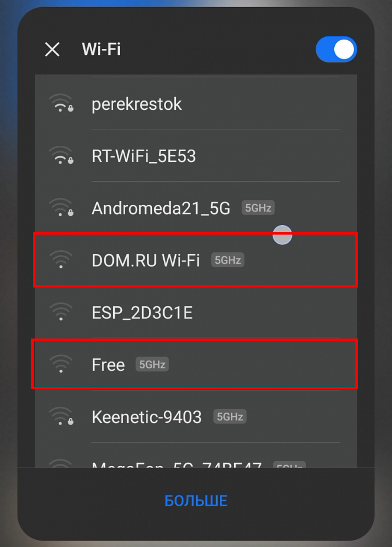392x547 pixels.
Task: Tap the 5GHz badge next to Andromeda21_5G
Action: point(258,208)
